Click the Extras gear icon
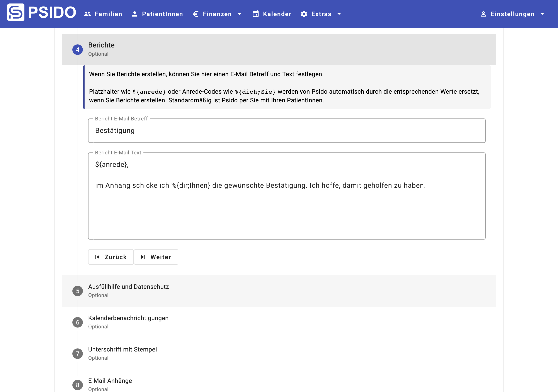 pyautogui.click(x=304, y=14)
